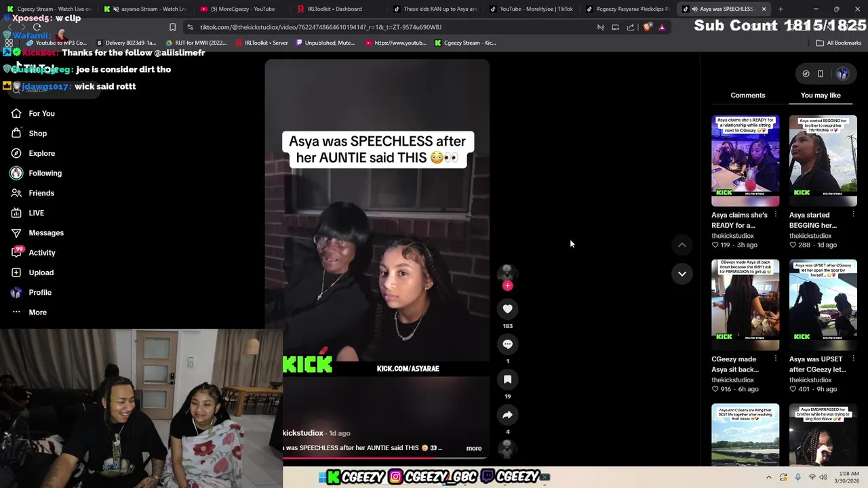Click the Brave rewards triangle icon
This screenshot has width=868, height=488.
tap(662, 27)
